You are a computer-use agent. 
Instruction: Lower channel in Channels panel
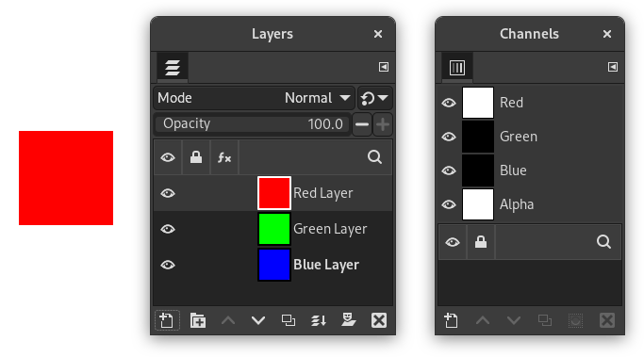514,320
